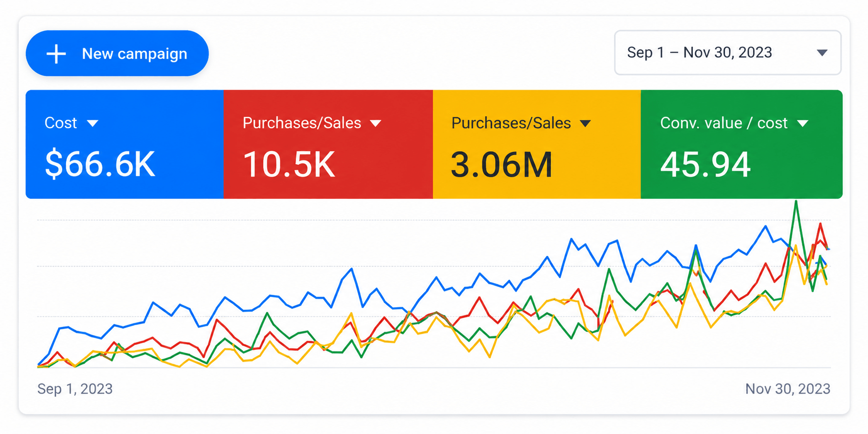Click the Sep 1, 2023 chart axis label
868x434 pixels.
pos(75,389)
